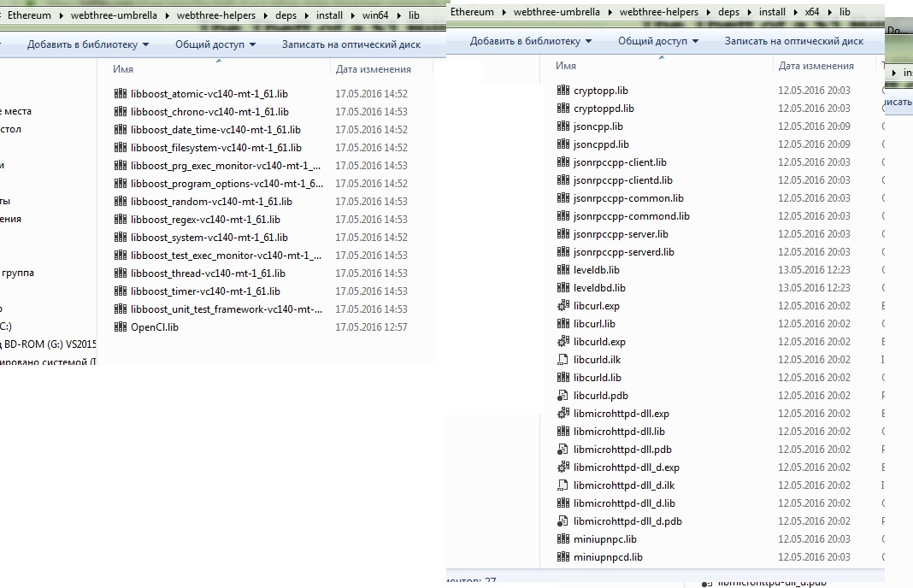The image size is (913, 588).
Task: Go to install breadcrumb in left window
Action: [330, 15]
